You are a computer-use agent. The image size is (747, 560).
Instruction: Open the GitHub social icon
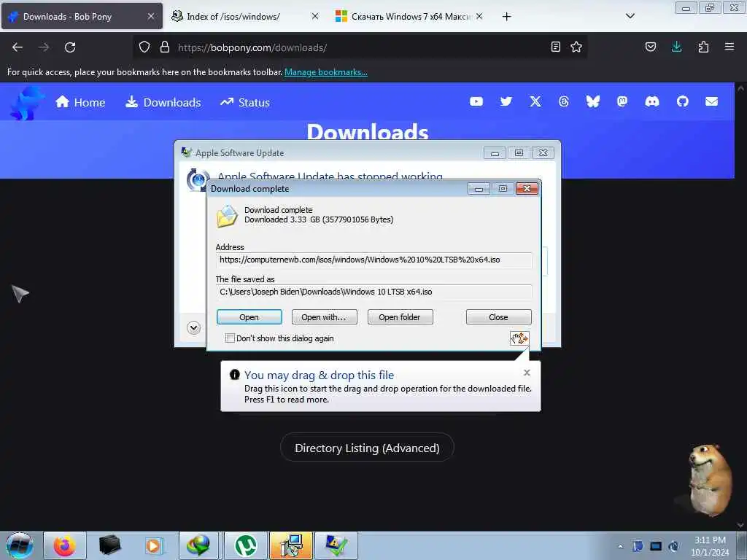coord(683,101)
